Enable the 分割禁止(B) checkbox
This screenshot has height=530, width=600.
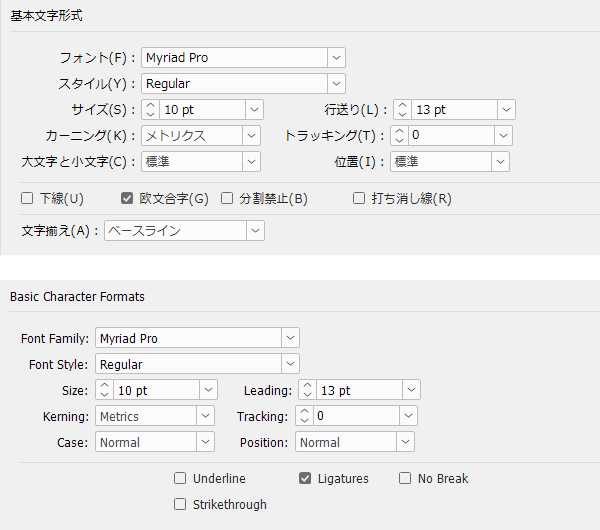click(x=227, y=198)
